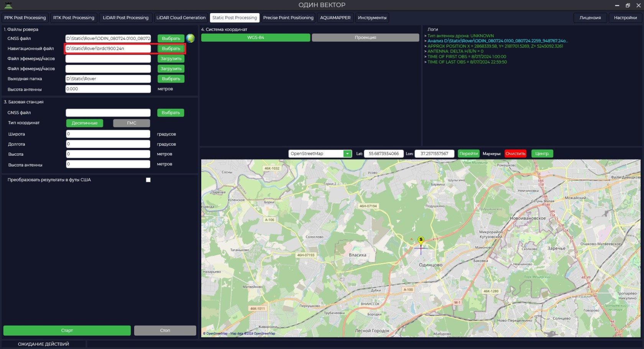This screenshot has width=644, height=349.
Task: Select Static Post Processing tab
Action: click(x=235, y=18)
